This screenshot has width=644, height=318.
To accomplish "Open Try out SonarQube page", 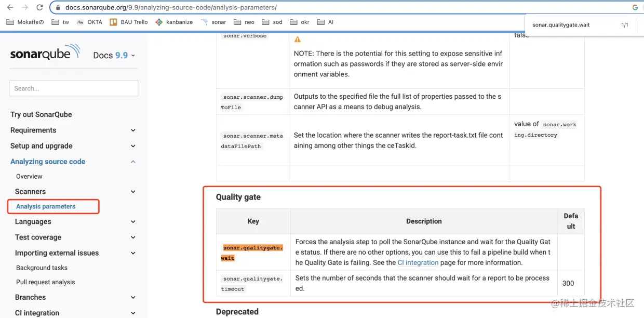I will point(41,114).
